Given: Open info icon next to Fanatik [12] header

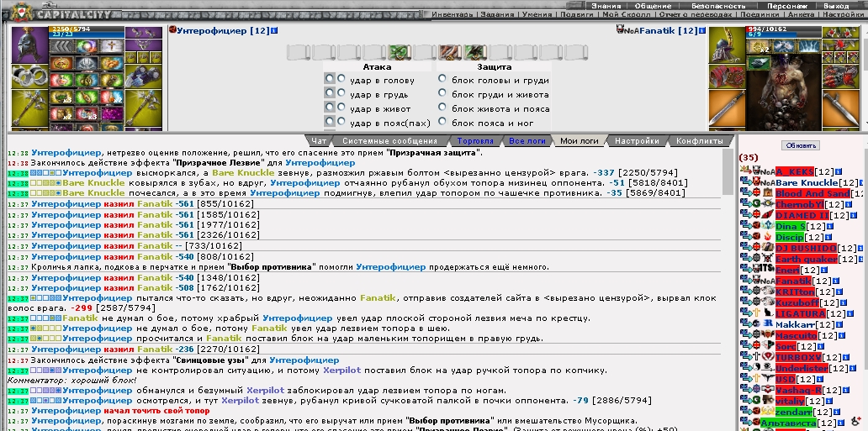Looking at the screenshot, I should tap(702, 31).
